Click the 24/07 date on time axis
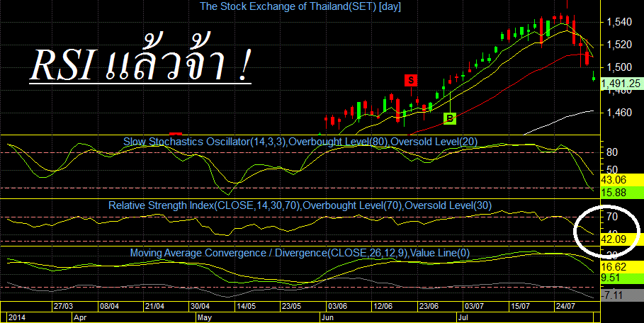The image size is (644, 323). (x=565, y=306)
